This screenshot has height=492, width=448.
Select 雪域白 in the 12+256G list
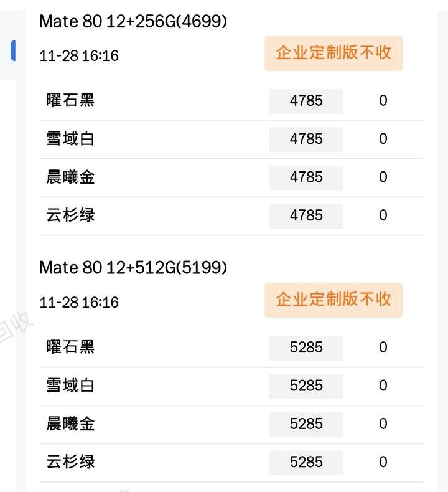[70, 139]
